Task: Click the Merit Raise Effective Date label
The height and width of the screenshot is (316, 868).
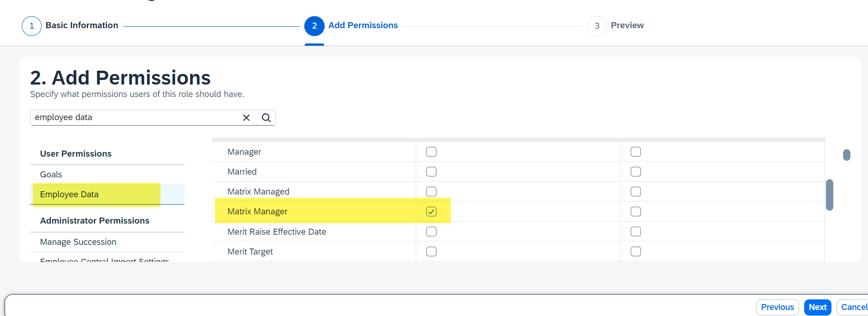Action: [277, 232]
